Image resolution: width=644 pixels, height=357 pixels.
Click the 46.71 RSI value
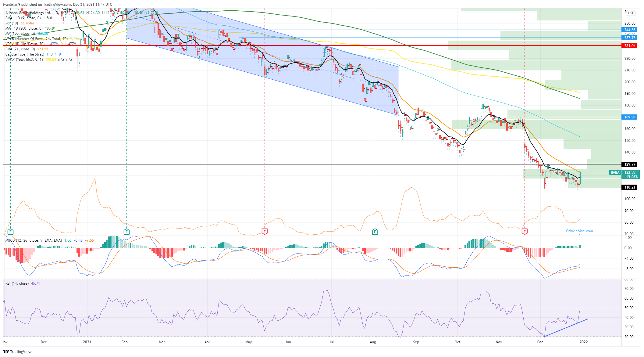point(35,283)
